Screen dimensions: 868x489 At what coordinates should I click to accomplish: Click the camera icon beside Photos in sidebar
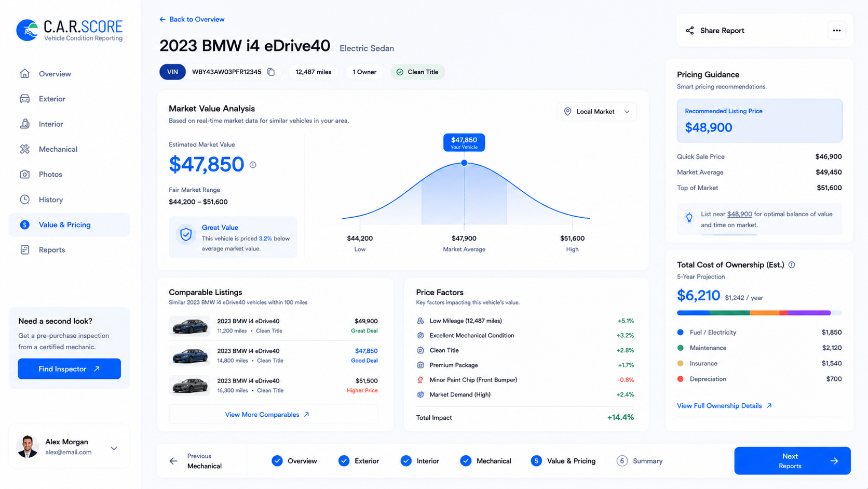pyautogui.click(x=25, y=174)
